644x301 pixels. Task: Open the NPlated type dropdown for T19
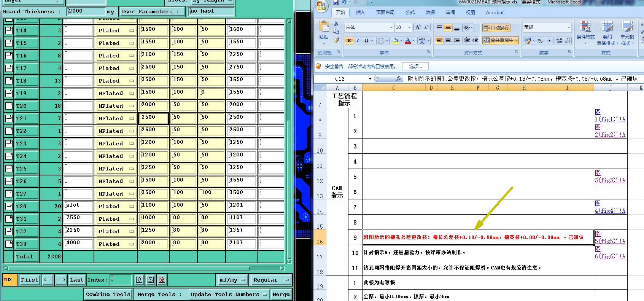tap(116, 93)
